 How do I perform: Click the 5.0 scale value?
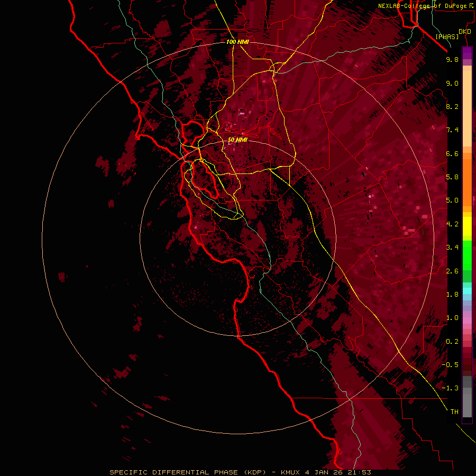click(452, 200)
